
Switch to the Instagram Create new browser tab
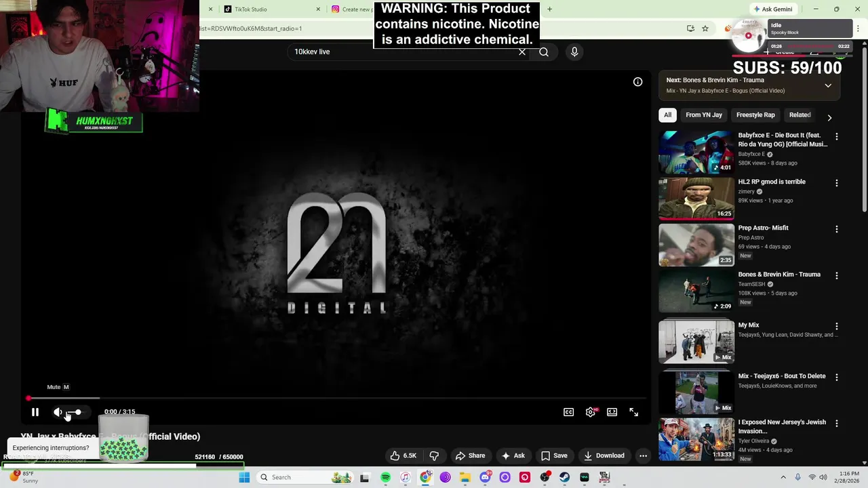(351, 9)
